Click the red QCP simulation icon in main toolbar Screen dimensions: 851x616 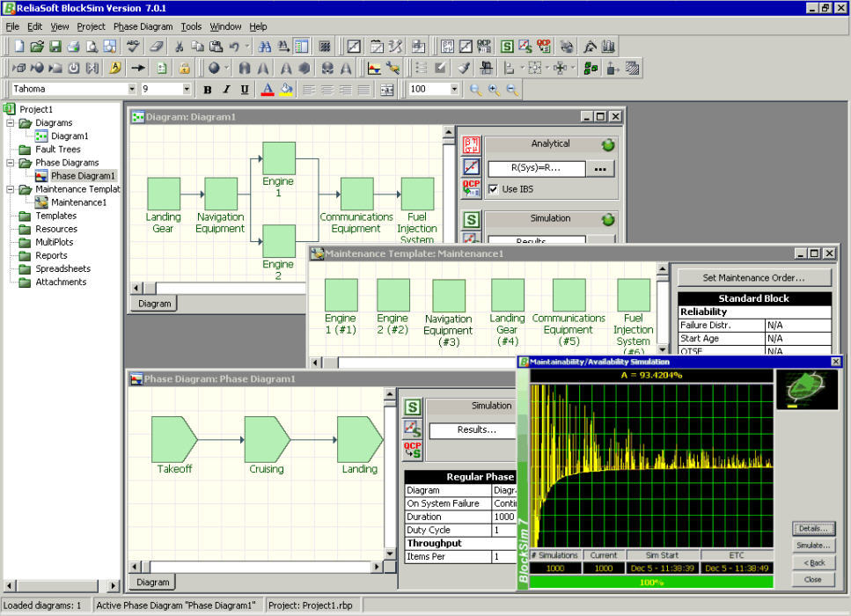coord(543,47)
